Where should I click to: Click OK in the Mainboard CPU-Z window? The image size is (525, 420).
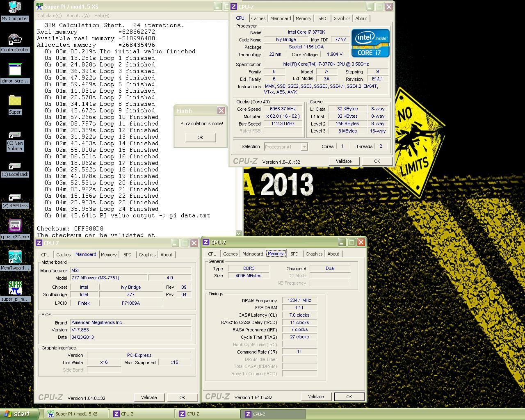tap(182, 397)
